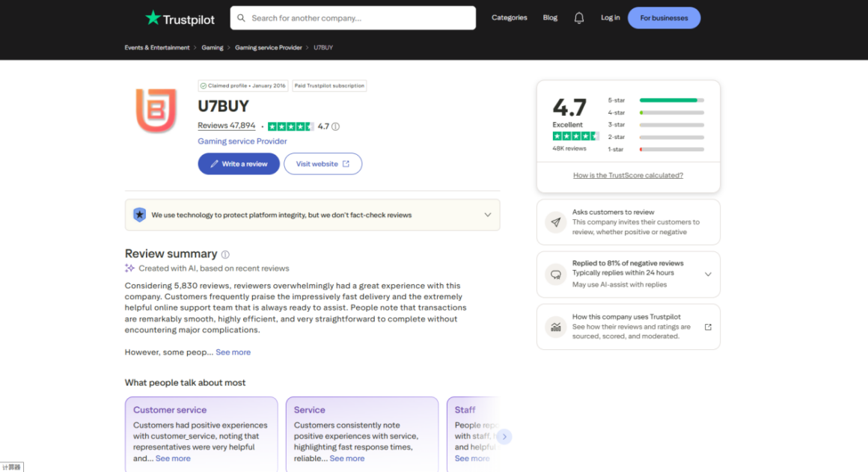Click the search magnifier icon
Viewport: 868px width, 472px height.
[x=242, y=18]
